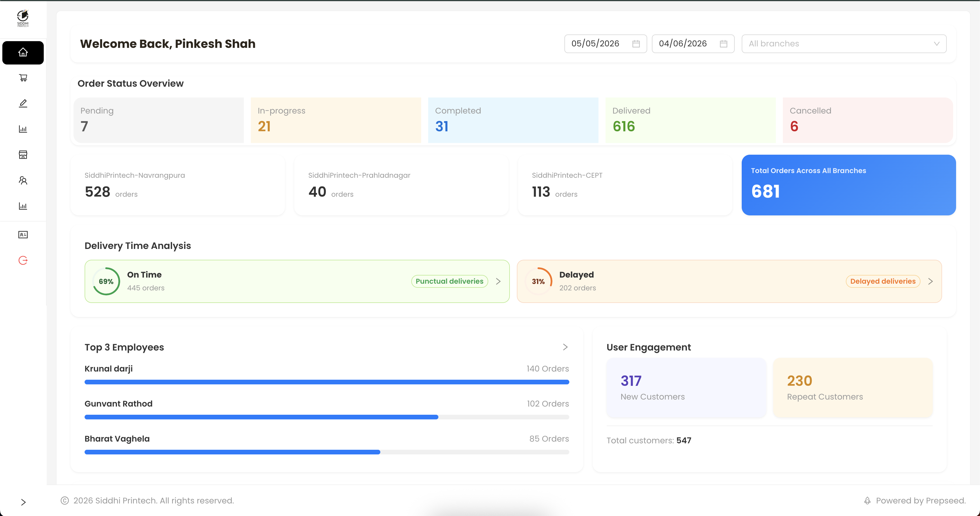Expand Delayed deliveries chevron
The image size is (980, 516).
click(930, 281)
